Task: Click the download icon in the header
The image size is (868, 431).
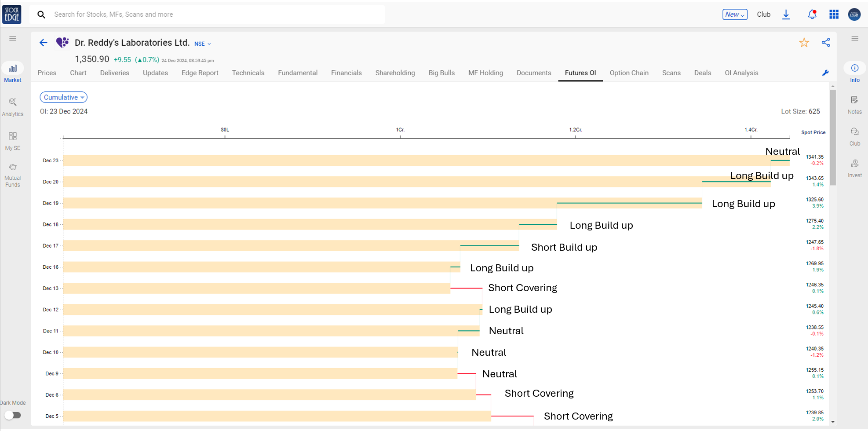Action: pos(786,15)
